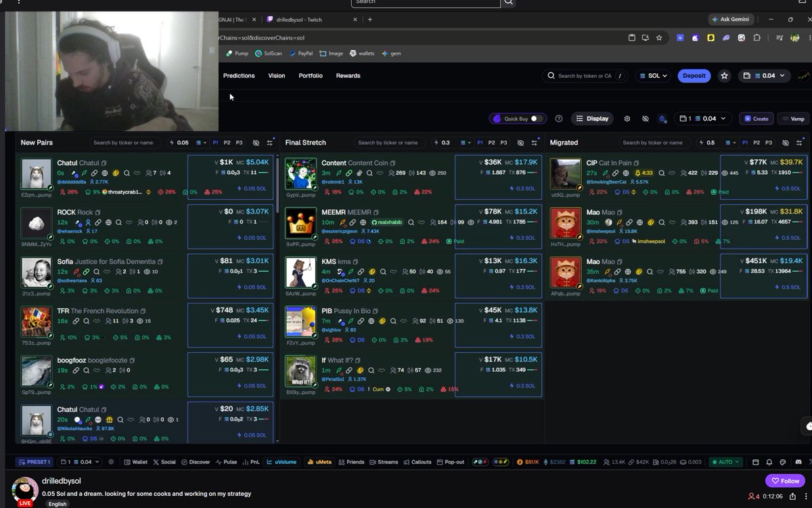
Task: Open the SOL chain dropdown
Action: coord(653,76)
